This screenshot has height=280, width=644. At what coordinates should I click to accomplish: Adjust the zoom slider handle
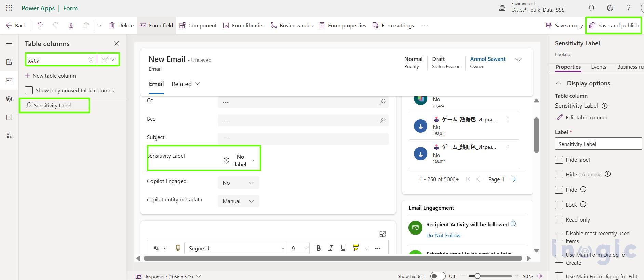(x=477, y=276)
